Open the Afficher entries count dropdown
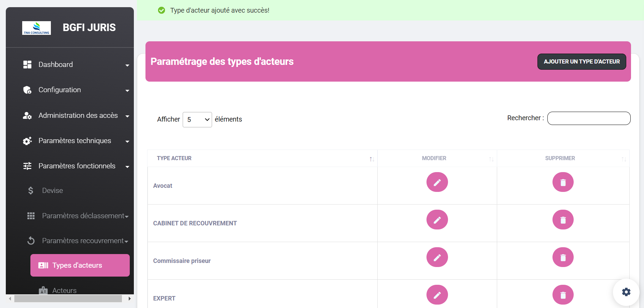This screenshot has width=644, height=308. [197, 120]
